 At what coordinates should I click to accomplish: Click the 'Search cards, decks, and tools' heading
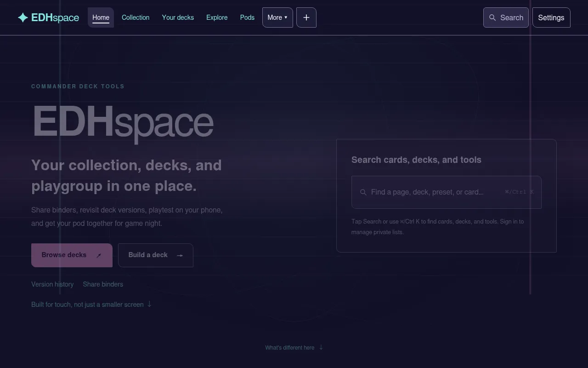coord(416,160)
